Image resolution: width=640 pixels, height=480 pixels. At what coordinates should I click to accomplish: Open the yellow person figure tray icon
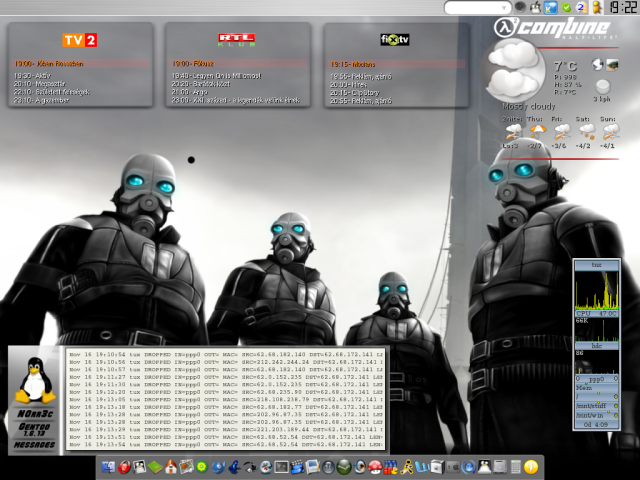click(597, 7)
